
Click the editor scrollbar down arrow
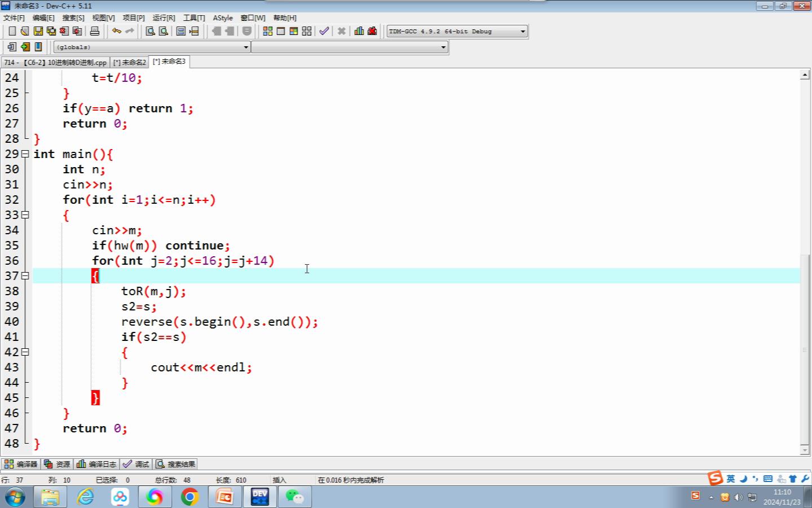tap(805, 450)
